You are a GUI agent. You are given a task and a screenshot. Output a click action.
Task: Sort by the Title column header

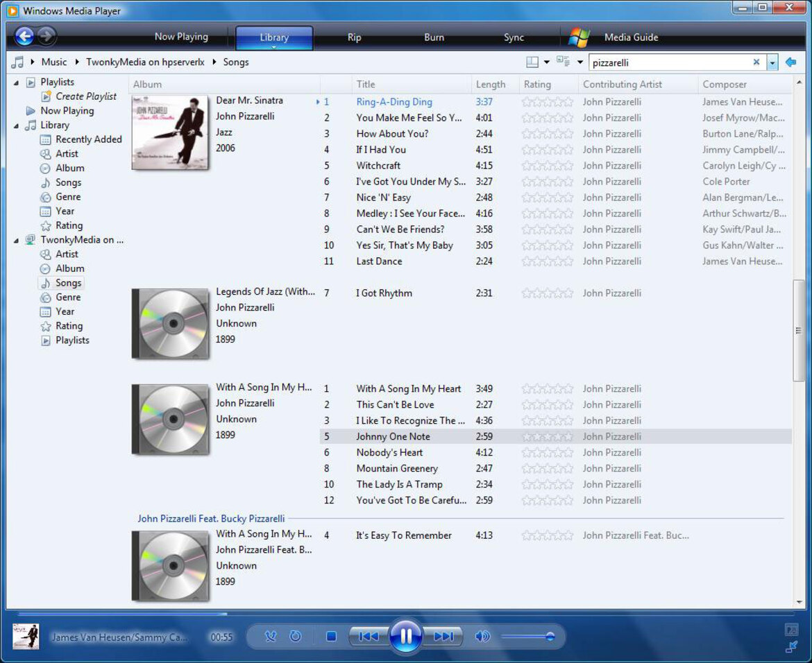point(411,84)
